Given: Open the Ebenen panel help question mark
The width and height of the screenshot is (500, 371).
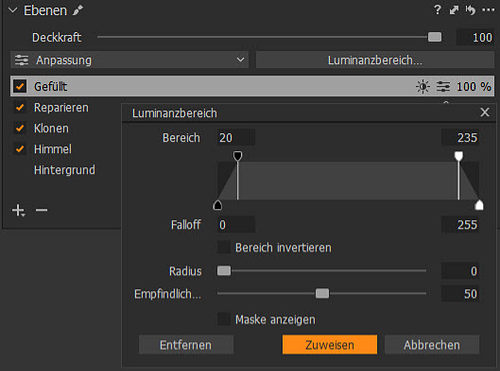Looking at the screenshot, I should point(437,10).
